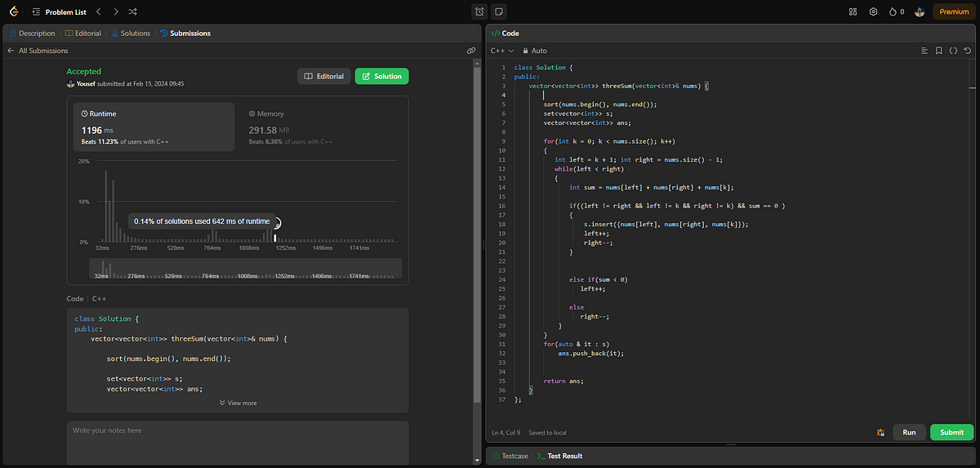The height and width of the screenshot is (468, 980).
Task: Click the highlighted 1196 ms histogram bar
Action: [275, 238]
